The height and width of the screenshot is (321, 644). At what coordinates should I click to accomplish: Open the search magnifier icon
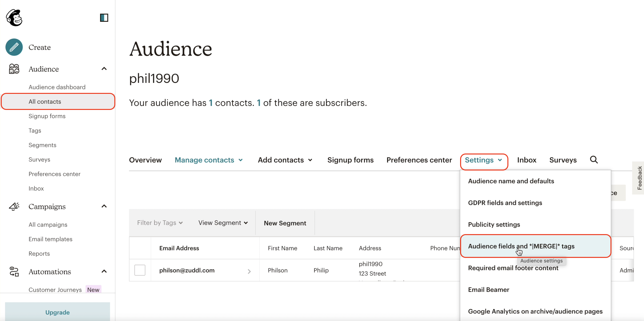coord(594,160)
